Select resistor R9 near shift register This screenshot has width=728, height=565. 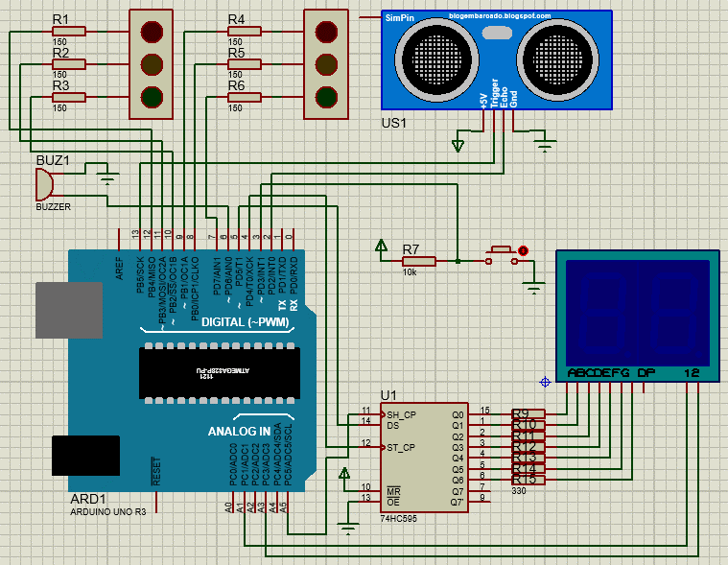point(528,413)
